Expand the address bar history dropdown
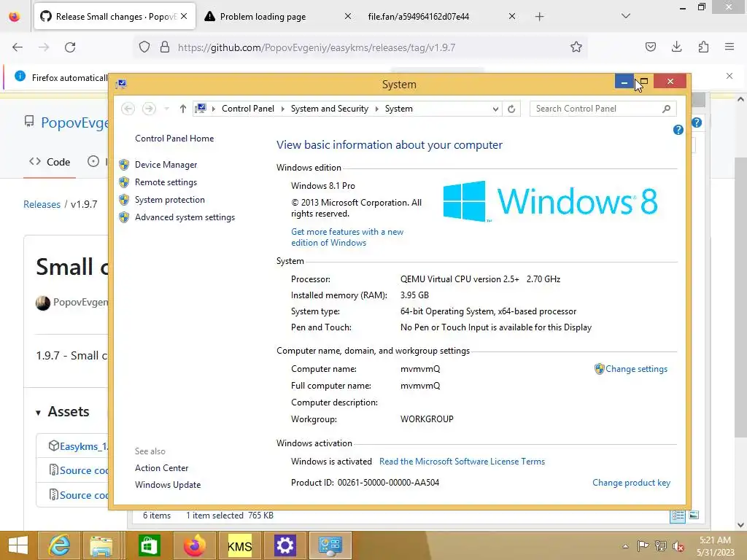Screen dimensions: 747x560 pos(495,109)
